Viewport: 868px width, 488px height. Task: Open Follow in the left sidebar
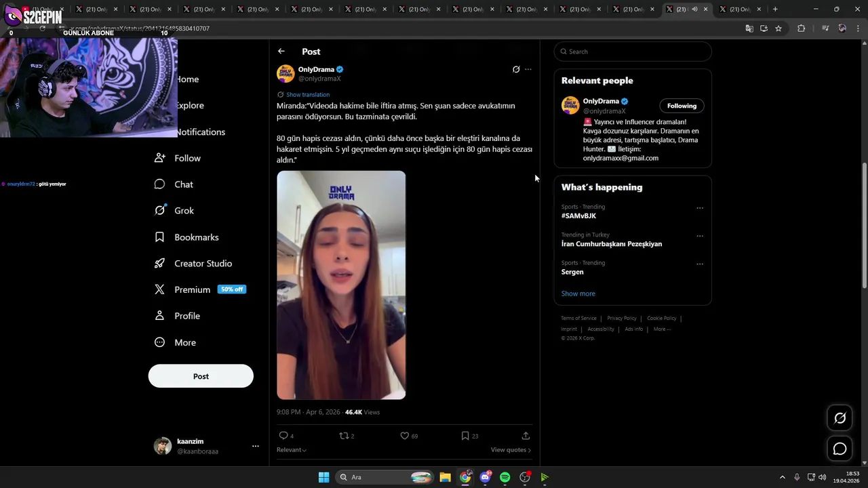point(178,158)
